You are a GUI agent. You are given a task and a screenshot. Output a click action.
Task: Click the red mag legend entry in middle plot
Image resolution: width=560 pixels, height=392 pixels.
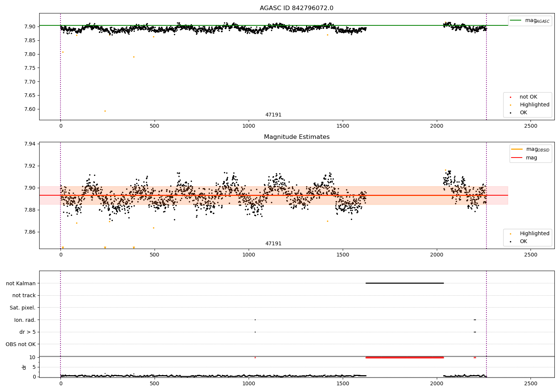coord(525,158)
